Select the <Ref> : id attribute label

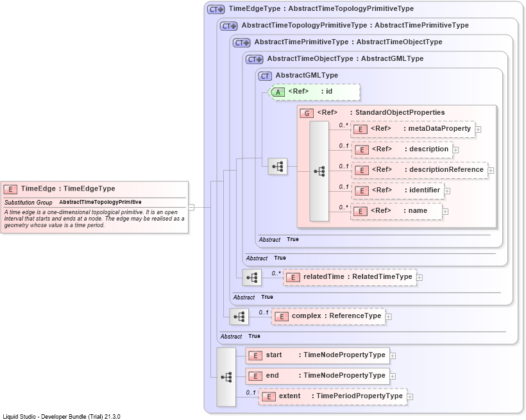pyautogui.click(x=310, y=91)
